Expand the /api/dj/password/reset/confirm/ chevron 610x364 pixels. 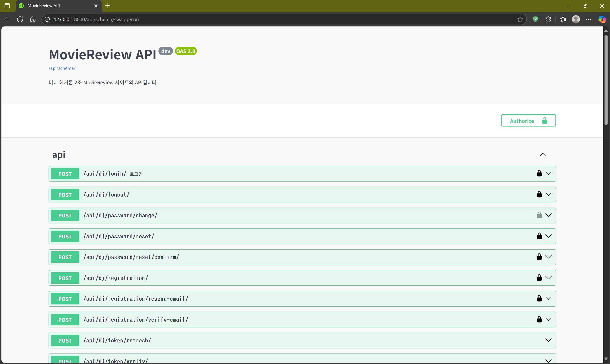(549, 257)
